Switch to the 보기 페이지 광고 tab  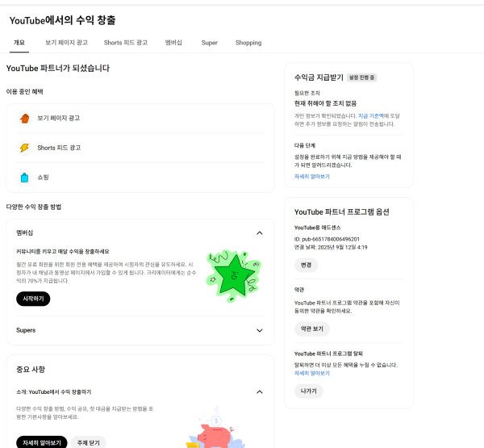(x=66, y=43)
